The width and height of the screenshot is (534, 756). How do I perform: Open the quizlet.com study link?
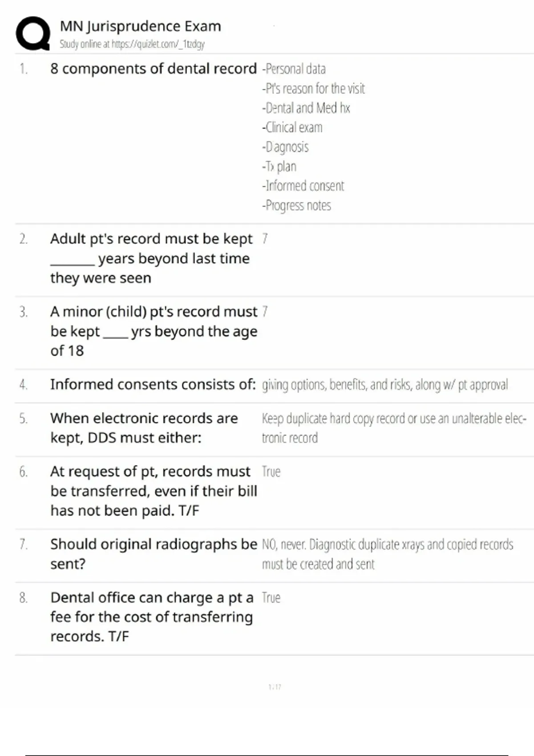tap(157, 44)
